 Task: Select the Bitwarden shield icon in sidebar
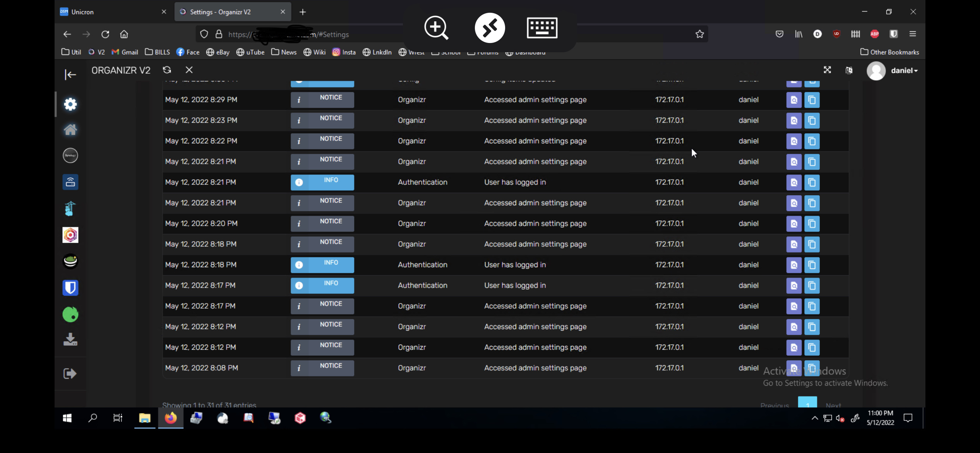(x=70, y=287)
